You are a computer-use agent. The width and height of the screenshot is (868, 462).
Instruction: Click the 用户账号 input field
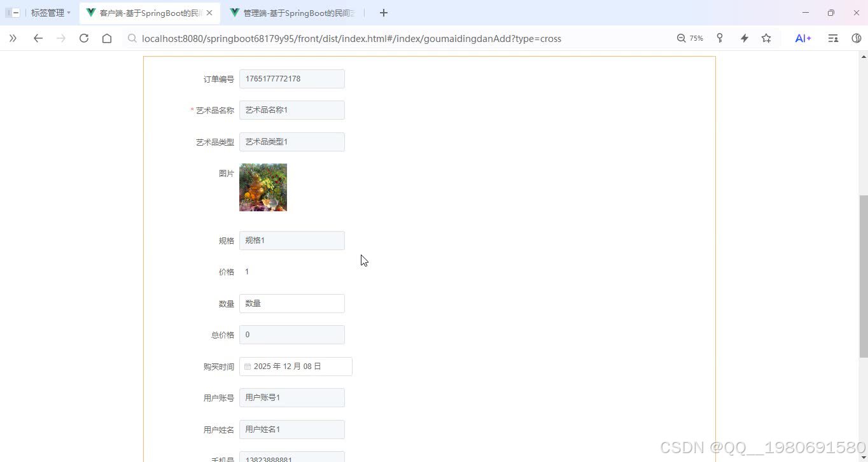click(x=292, y=398)
